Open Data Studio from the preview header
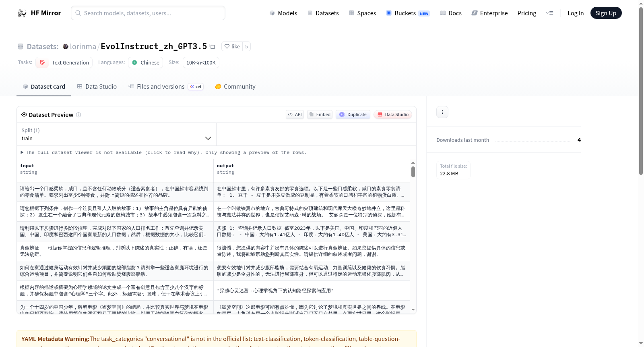The height and width of the screenshot is (347, 644). click(392, 114)
